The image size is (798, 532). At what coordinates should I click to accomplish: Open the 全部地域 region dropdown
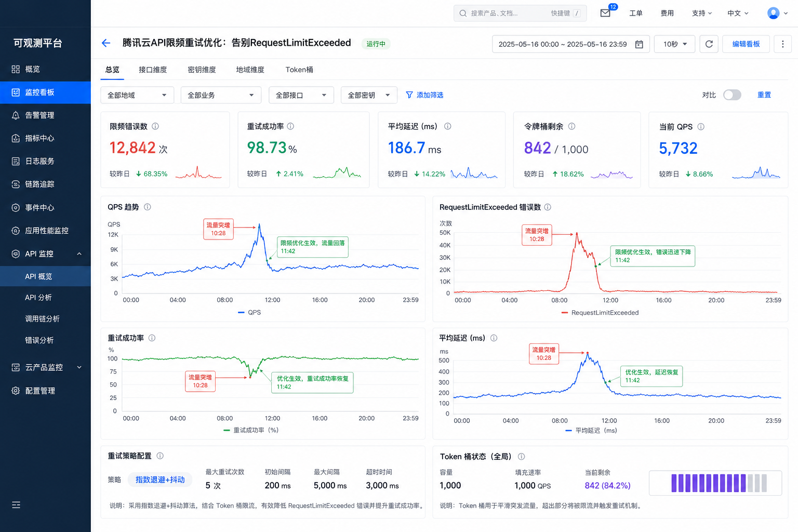pyautogui.click(x=137, y=95)
